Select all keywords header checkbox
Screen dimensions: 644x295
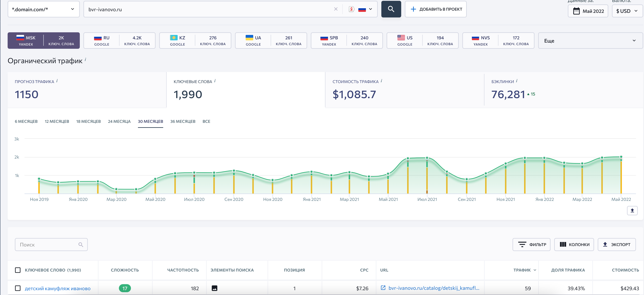point(18,270)
